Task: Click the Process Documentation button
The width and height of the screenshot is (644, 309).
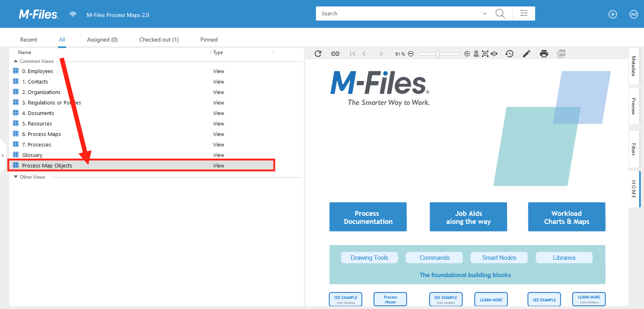Action: click(368, 217)
